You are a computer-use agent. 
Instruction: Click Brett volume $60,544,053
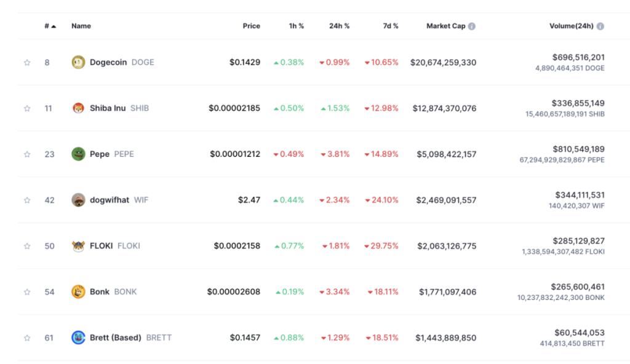coord(580,333)
